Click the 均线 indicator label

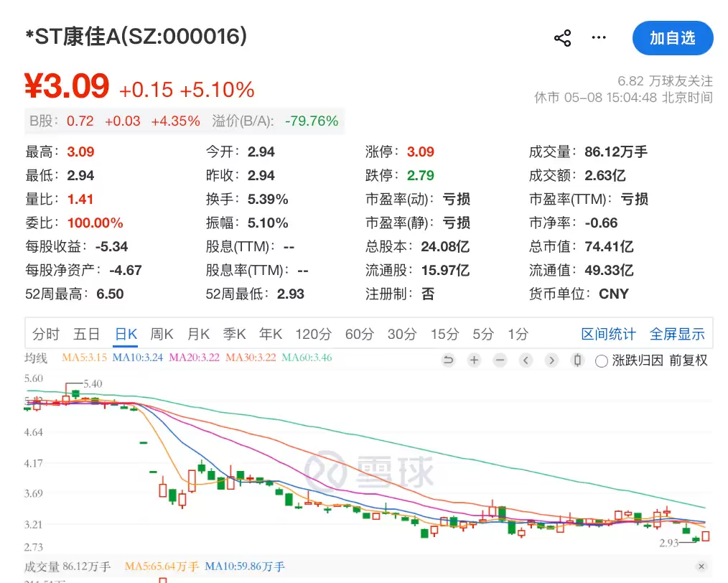click(36, 358)
